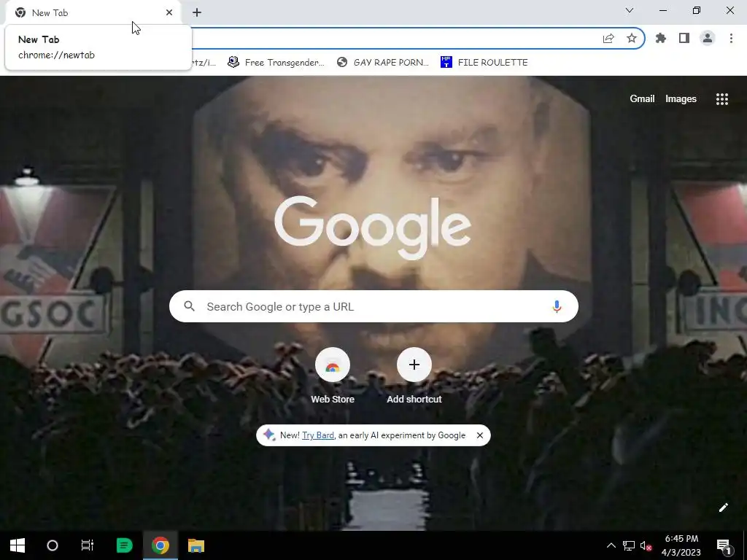747x560 pixels.
Task: Open the Extensions puzzle icon
Action: tap(661, 38)
